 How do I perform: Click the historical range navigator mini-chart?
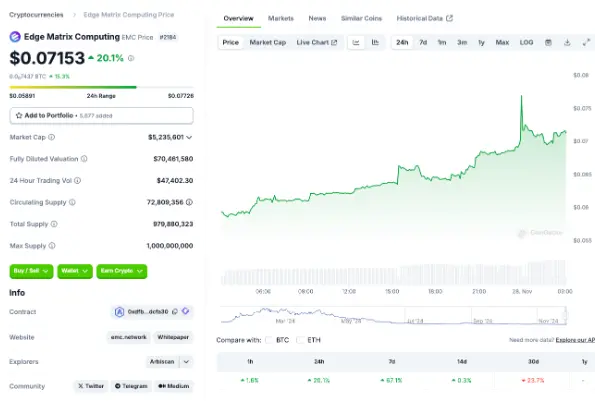click(394, 316)
